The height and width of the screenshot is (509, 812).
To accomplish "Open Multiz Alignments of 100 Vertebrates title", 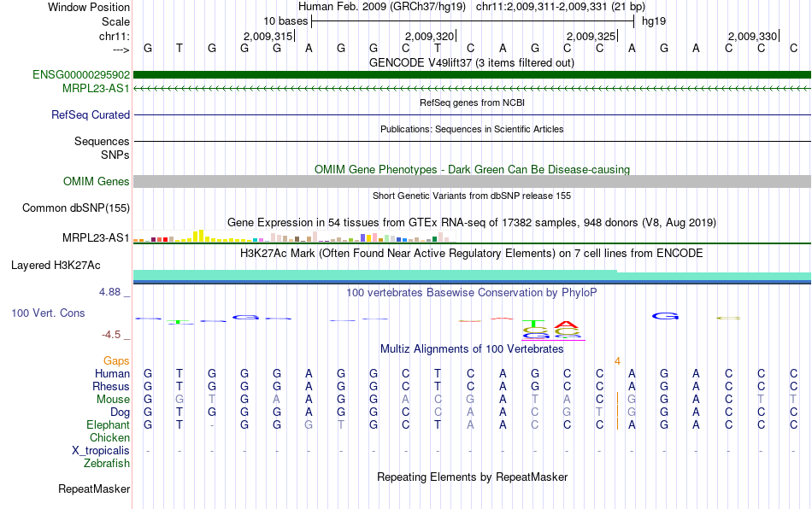I will pyautogui.click(x=472, y=349).
